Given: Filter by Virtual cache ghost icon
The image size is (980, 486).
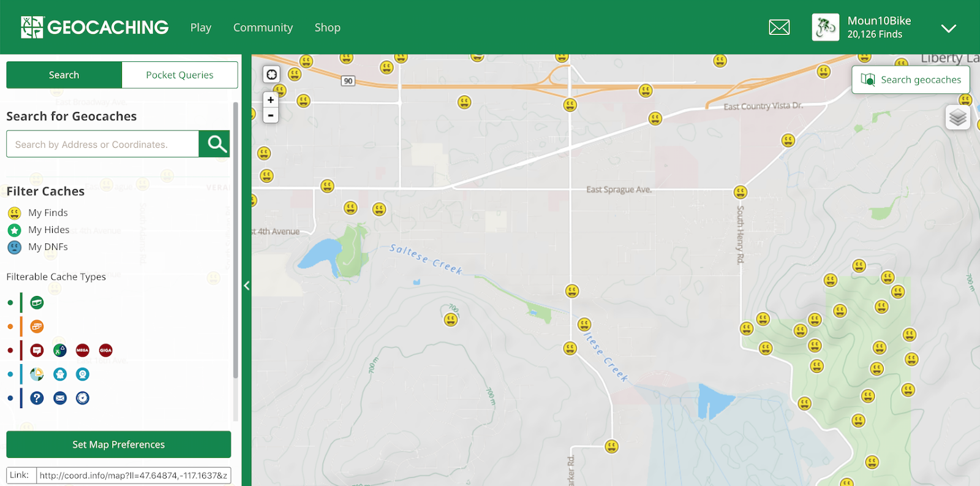Looking at the screenshot, I should pyautogui.click(x=60, y=374).
